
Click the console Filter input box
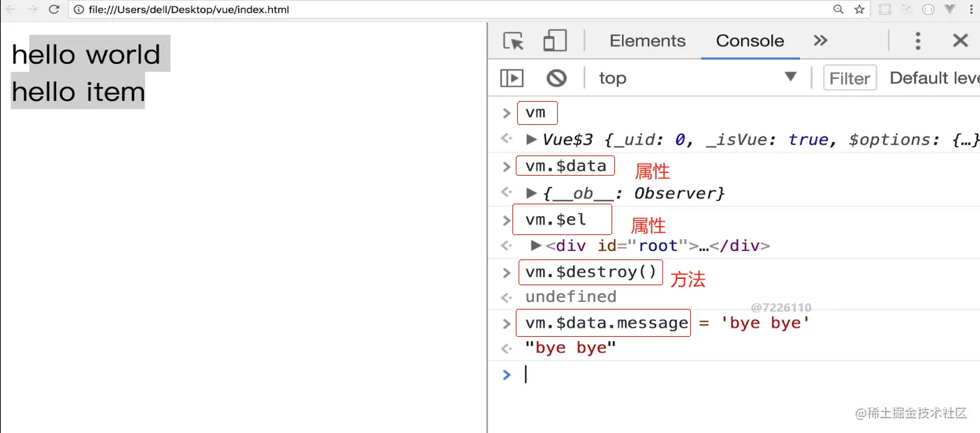[x=849, y=78]
